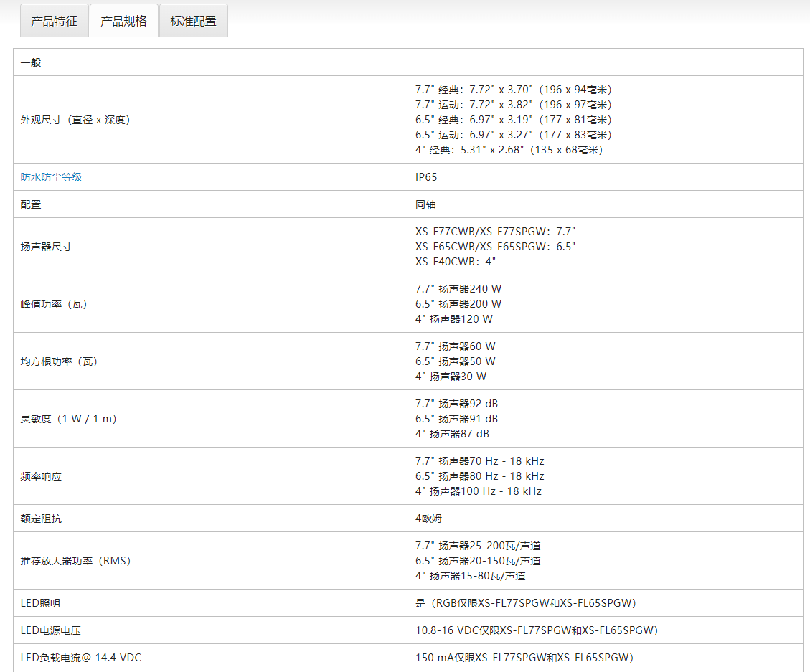Click the 20-150瓦/声道 value
Image resolution: width=810 pixels, height=672 pixels.
[505, 561]
